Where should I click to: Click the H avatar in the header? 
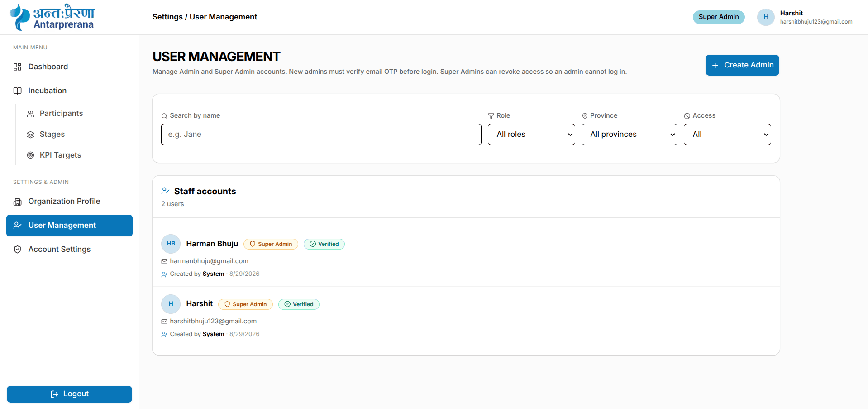(766, 17)
